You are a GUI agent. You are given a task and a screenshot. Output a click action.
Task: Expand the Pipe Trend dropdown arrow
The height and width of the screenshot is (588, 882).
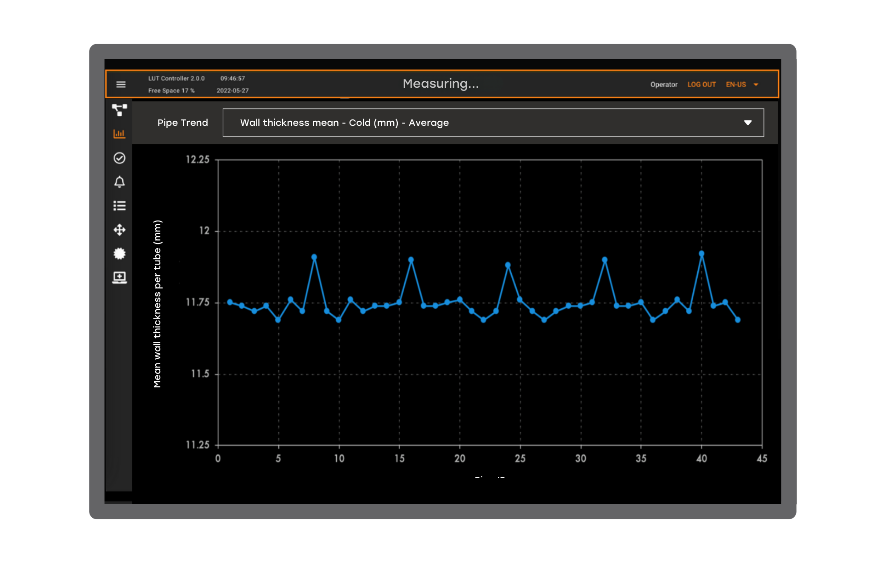(747, 123)
